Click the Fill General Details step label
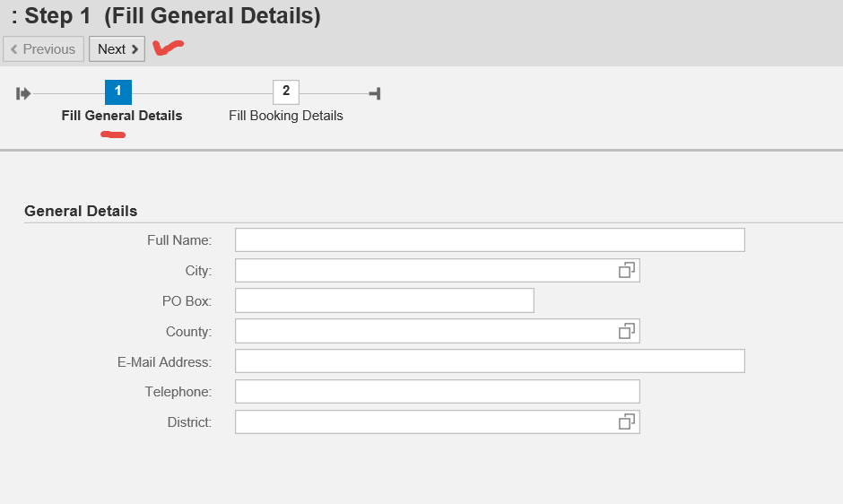The width and height of the screenshot is (843, 504). point(122,116)
